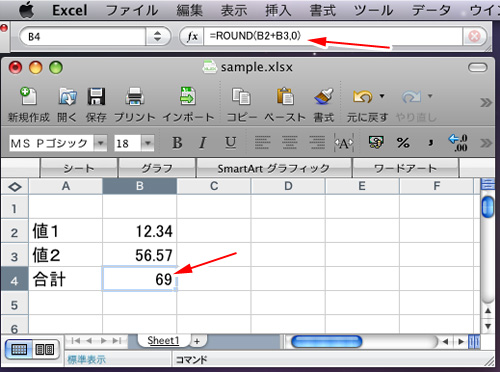Open the MS Pゴシック font dropdown
The width and height of the screenshot is (500, 372).
pyautogui.click(x=100, y=143)
